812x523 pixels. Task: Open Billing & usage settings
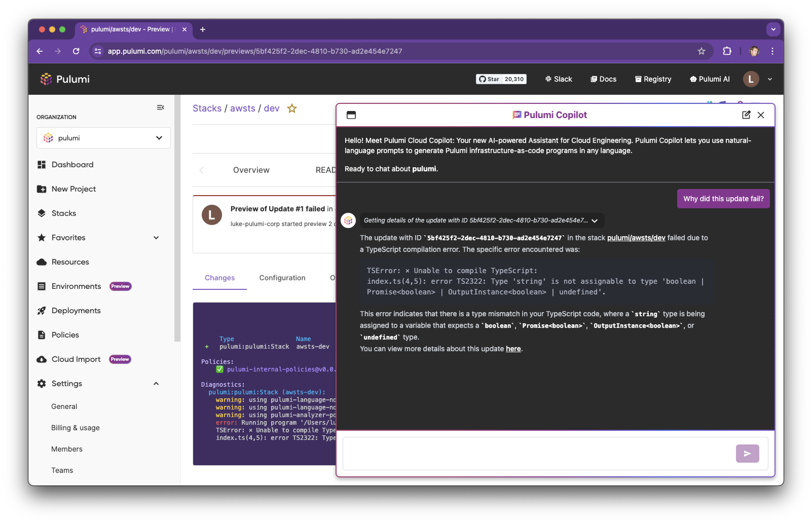[75, 428]
